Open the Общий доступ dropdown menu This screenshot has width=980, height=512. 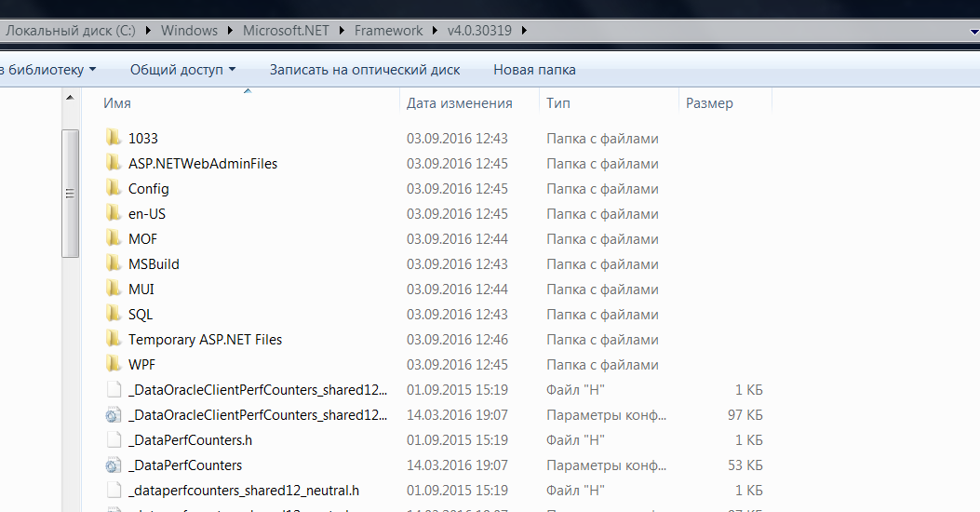point(182,70)
